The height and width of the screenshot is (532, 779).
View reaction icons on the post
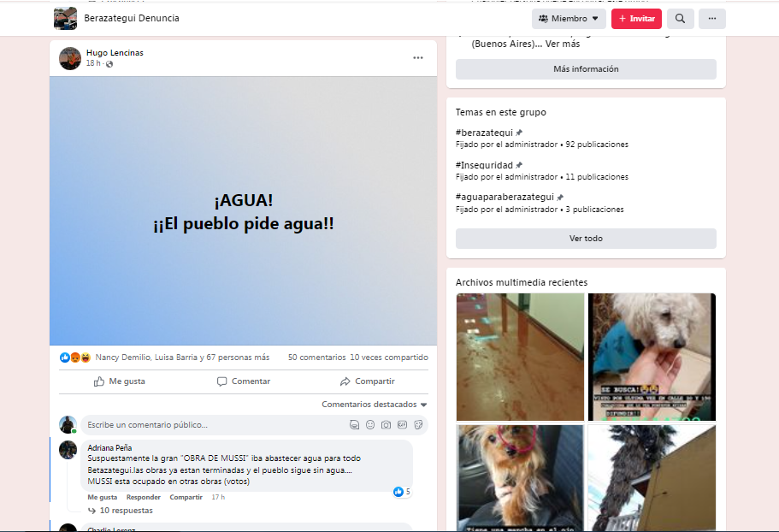click(x=75, y=358)
